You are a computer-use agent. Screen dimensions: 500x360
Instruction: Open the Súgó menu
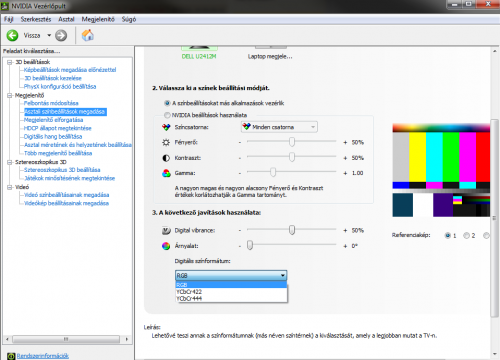click(x=129, y=19)
